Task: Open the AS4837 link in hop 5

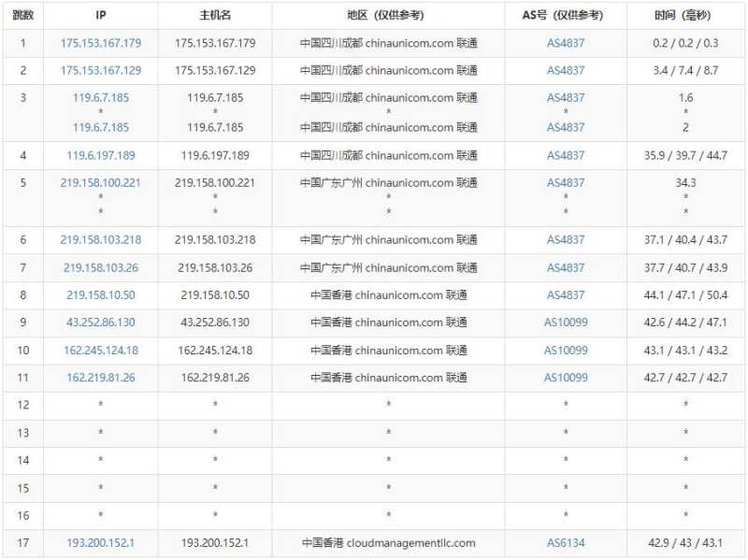Action: (x=566, y=182)
